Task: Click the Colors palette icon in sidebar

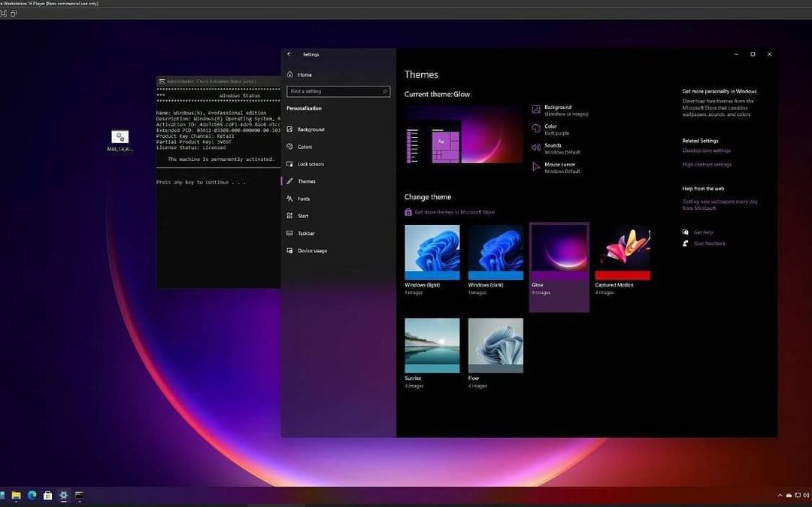Action: [289, 147]
